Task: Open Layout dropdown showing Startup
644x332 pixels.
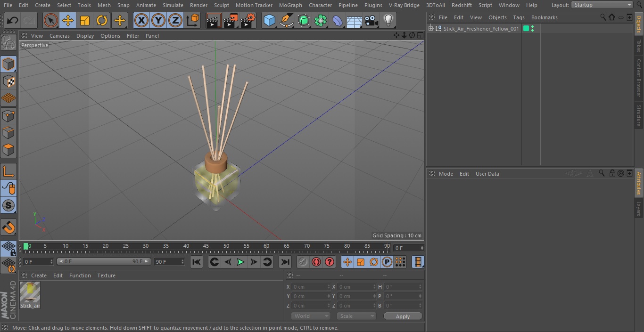Action: (x=603, y=5)
